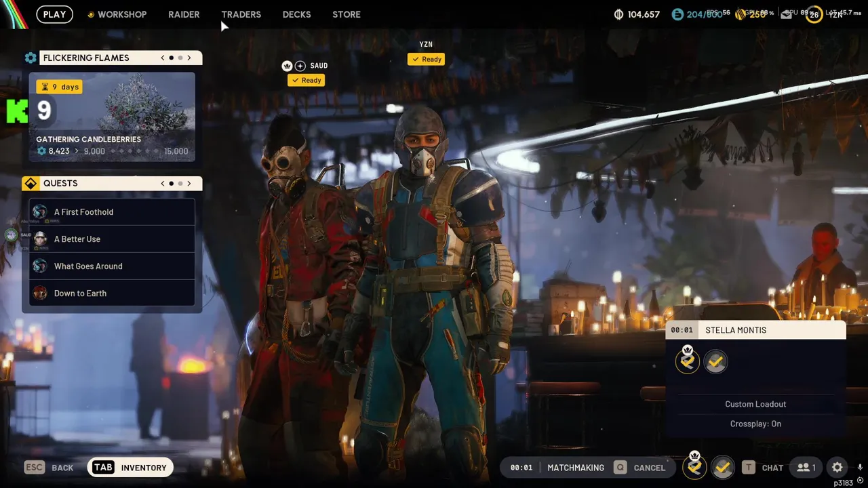Click the yellow Quests badge icon
The width and height of the screenshot is (868, 488).
31,184
